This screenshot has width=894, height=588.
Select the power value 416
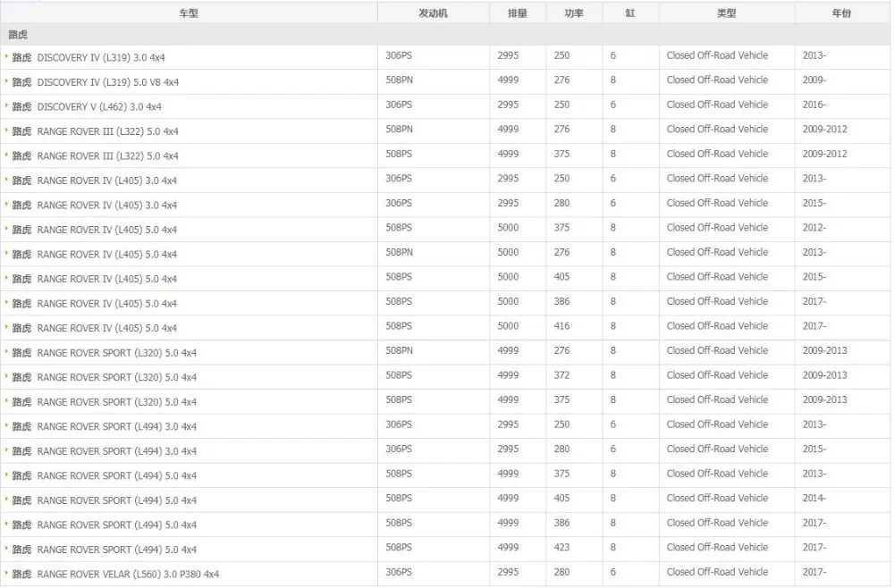tap(561, 326)
